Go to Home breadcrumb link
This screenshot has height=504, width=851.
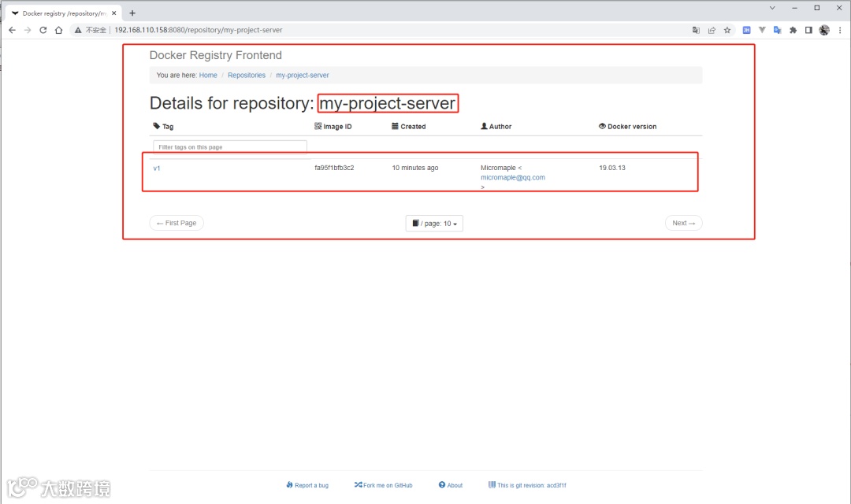(208, 76)
